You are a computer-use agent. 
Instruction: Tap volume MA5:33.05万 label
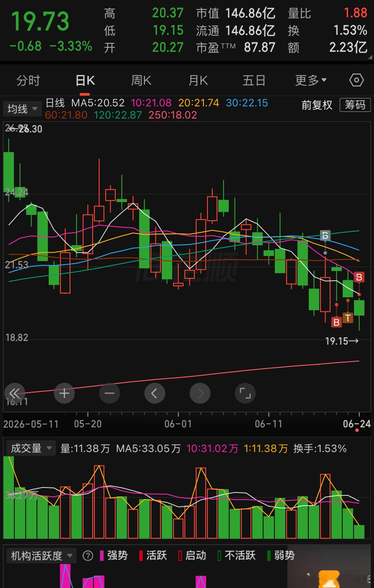click(148, 449)
